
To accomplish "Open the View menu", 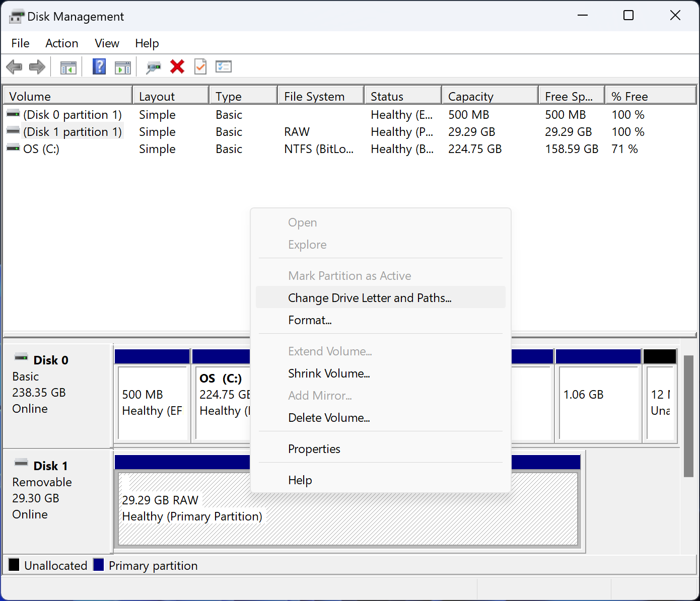I will click(x=106, y=43).
